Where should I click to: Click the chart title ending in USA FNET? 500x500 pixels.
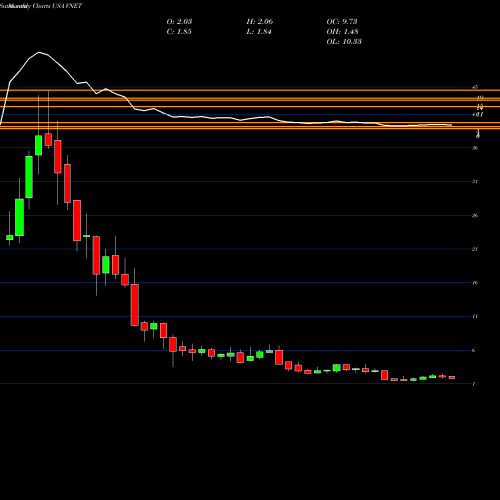(x=41, y=6)
